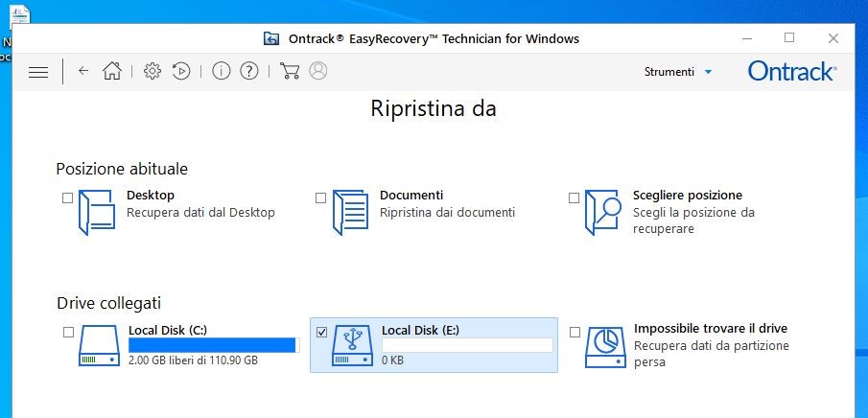Click the 'Drive collegati' heading
The height and width of the screenshot is (418, 868).
[x=109, y=303]
